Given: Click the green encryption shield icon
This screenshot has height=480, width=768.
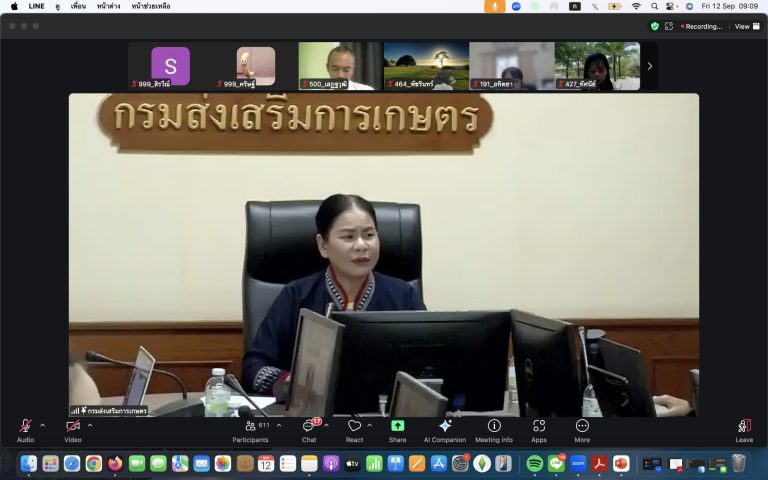Looking at the screenshot, I should (655, 26).
